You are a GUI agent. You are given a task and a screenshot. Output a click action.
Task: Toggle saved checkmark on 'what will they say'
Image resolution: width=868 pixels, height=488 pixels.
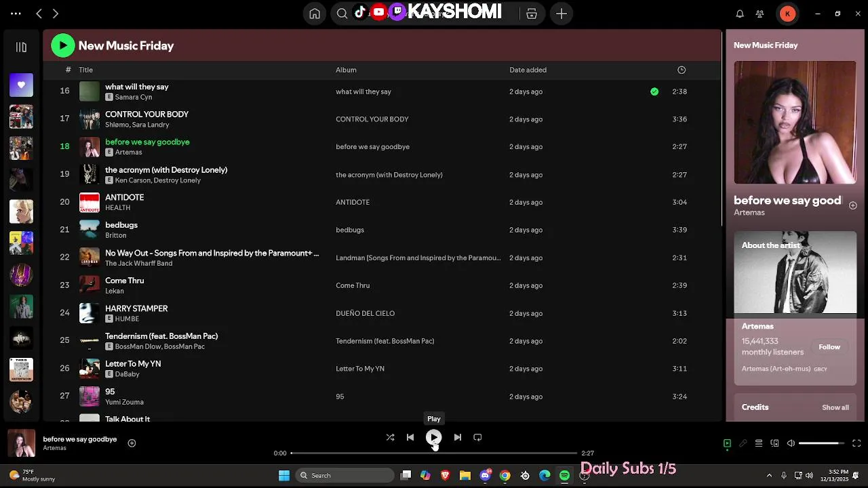tap(654, 91)
